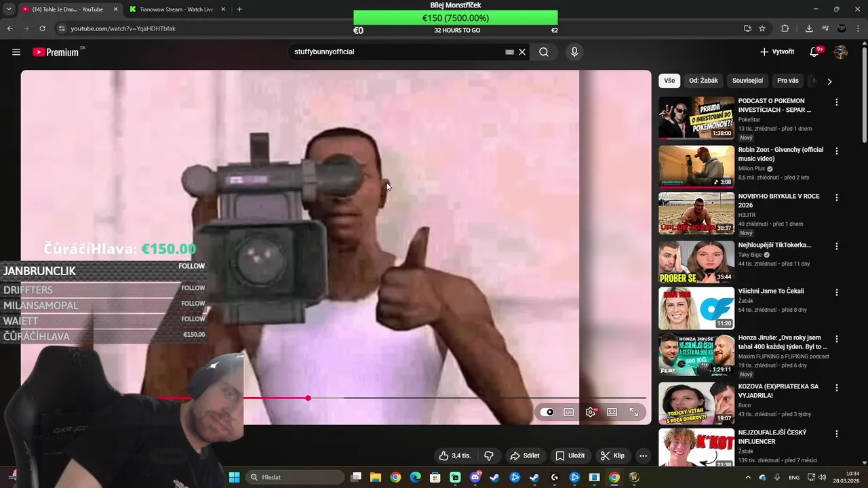Screen dimensions: 868x488
Task: Show more filter chips with right arrow
Action: coord(829,81)
